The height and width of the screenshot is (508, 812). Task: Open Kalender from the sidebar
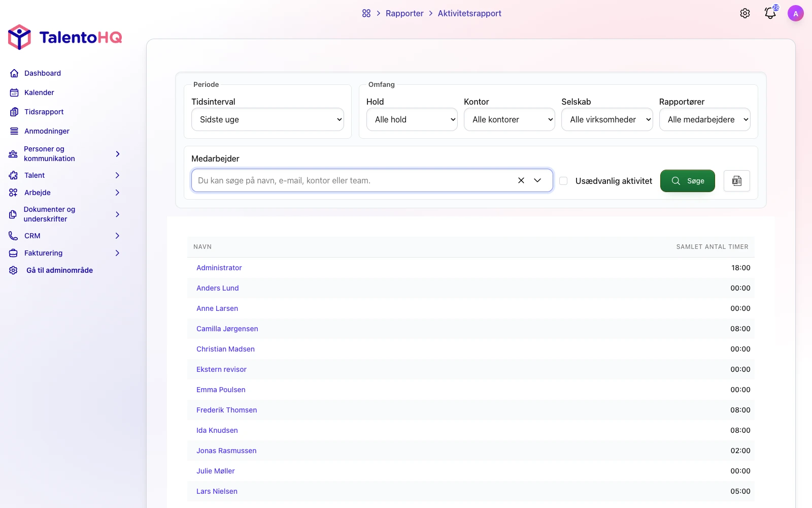tap(39, 92)
